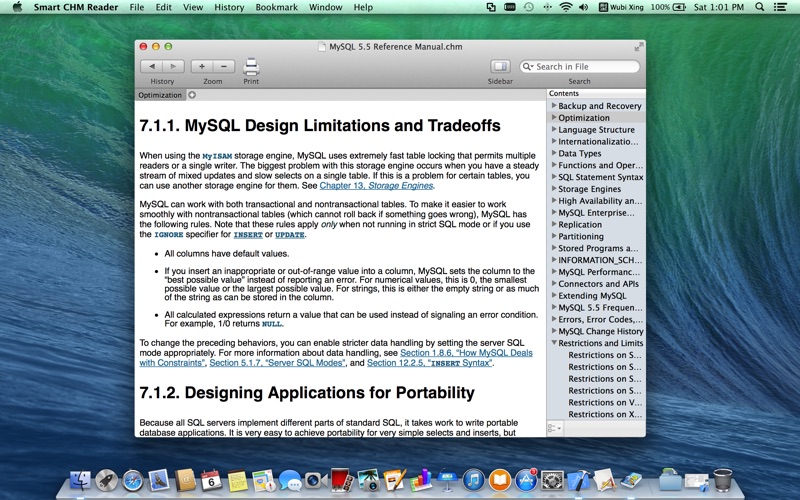
Task: Open Notification Center from the menu bar
Action: tap(780, 7)
